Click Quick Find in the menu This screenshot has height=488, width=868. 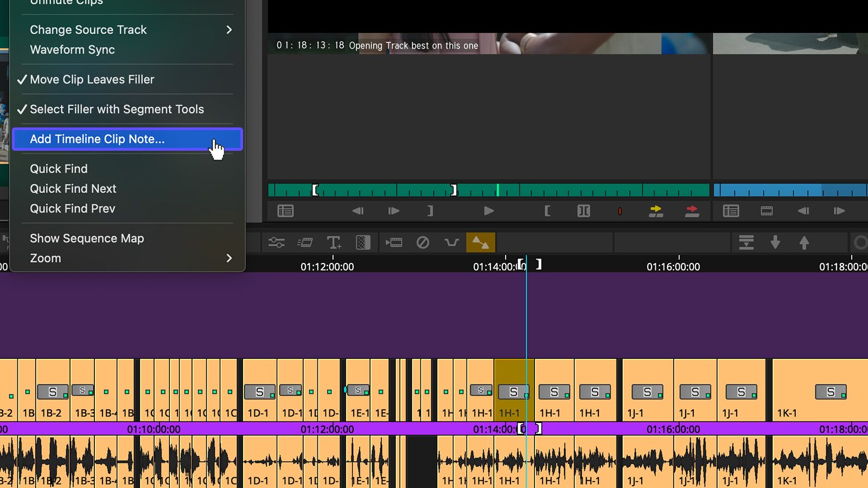59,168
